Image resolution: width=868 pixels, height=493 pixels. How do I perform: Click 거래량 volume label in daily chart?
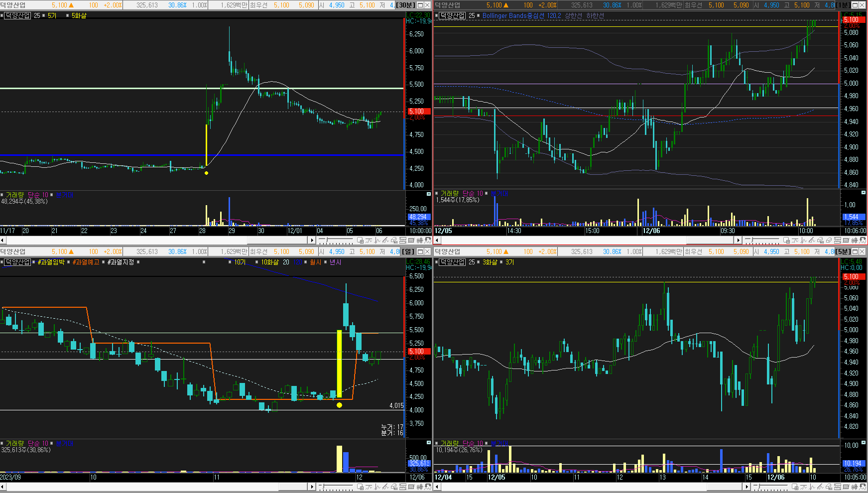(x=15, y=443)
